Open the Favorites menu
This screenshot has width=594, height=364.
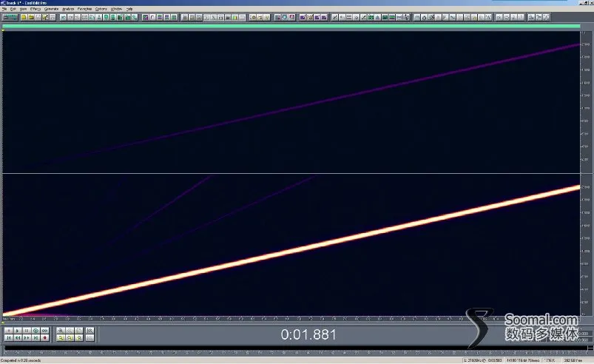84,9
